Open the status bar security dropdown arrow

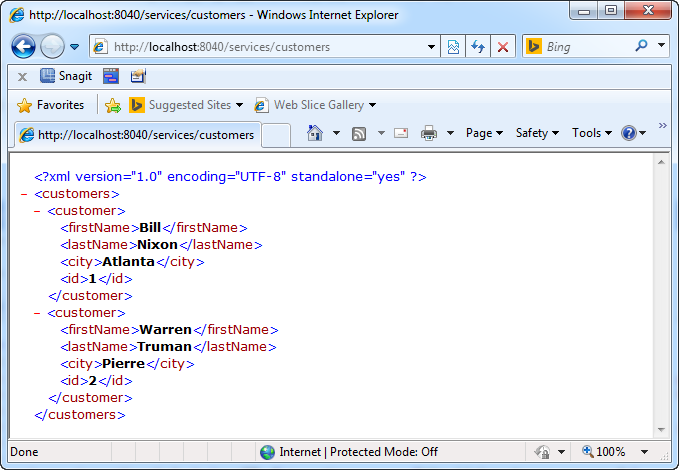click(x=561, y=452)
